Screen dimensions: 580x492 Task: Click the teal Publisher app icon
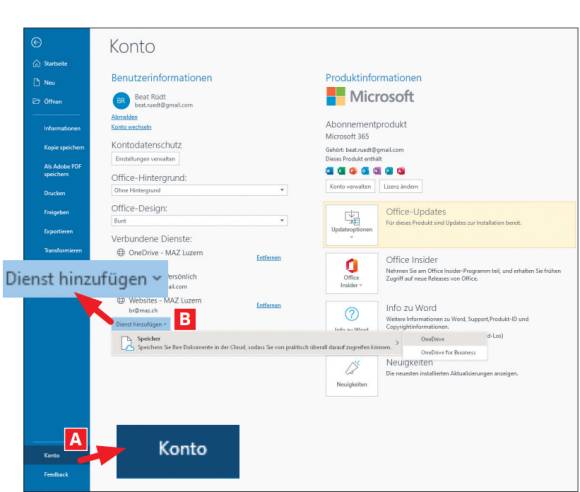pos(389,171)
